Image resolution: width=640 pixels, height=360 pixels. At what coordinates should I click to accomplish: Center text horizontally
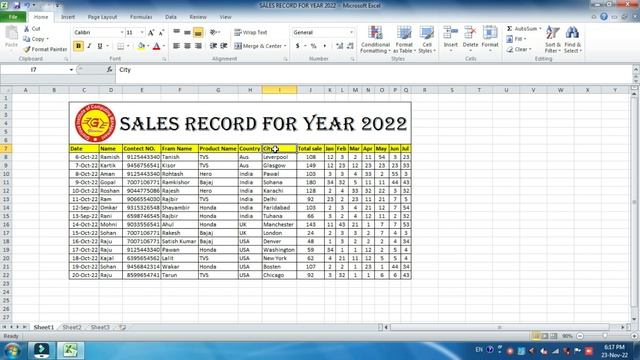click(x=187, y=46)
